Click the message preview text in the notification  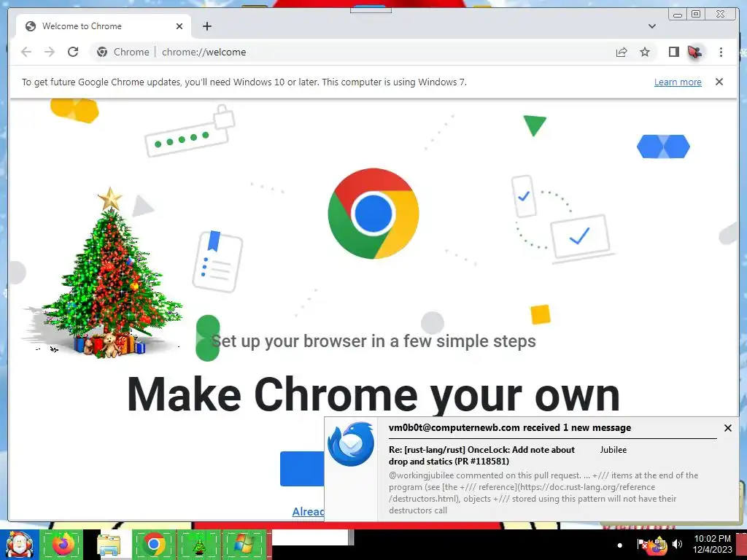point(543,492)
